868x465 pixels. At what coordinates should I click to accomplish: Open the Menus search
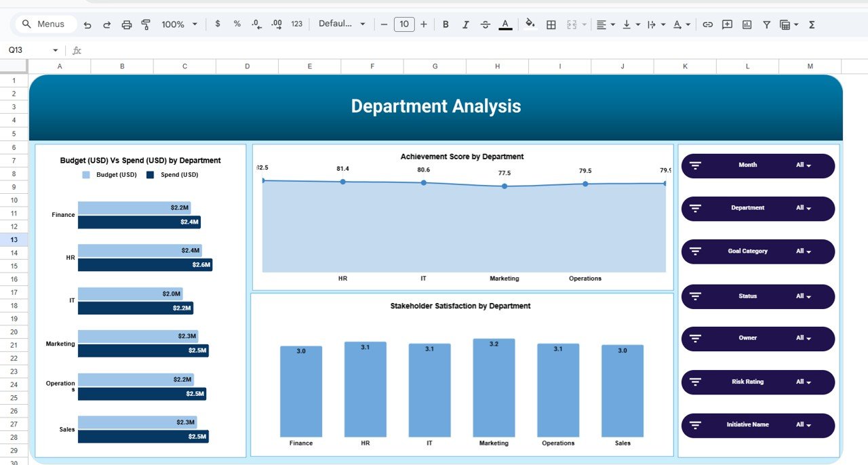45,23
